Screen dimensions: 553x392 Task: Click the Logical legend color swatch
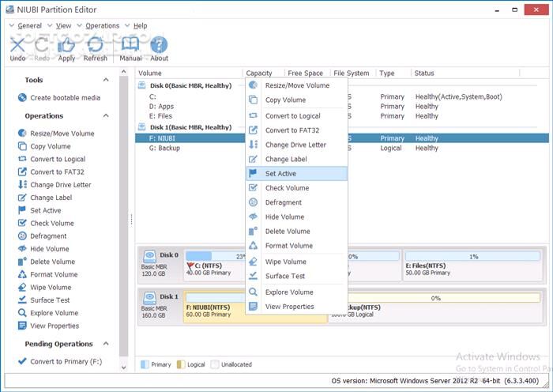[181, 364]
